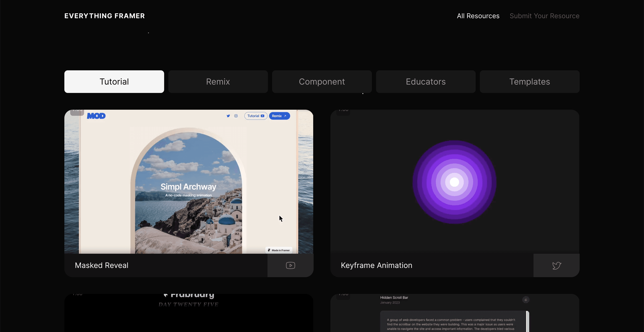Screen dimensions: 644x332
Task: Open the Component category tab
Action: 322,82
